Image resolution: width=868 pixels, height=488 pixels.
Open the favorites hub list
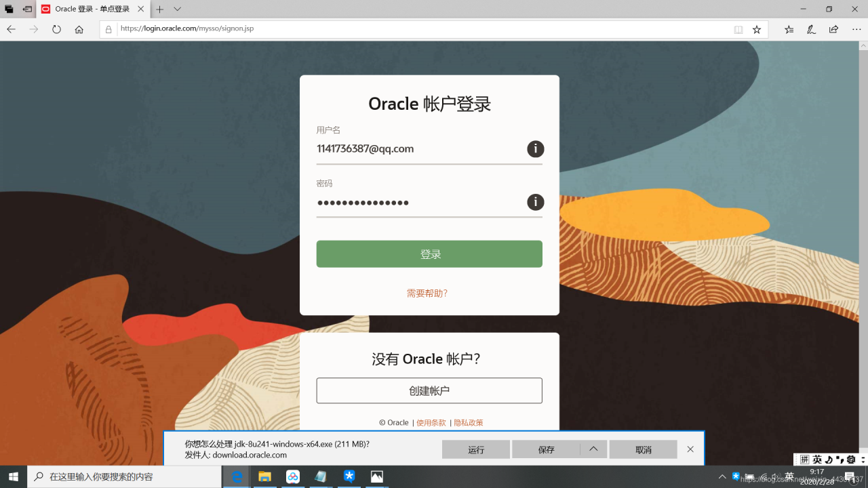point(789,30)
